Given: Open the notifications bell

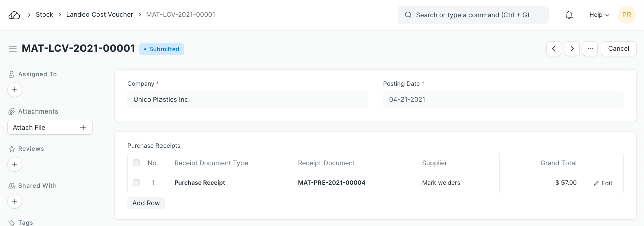Looking at the screenshot, I should 569,15.
